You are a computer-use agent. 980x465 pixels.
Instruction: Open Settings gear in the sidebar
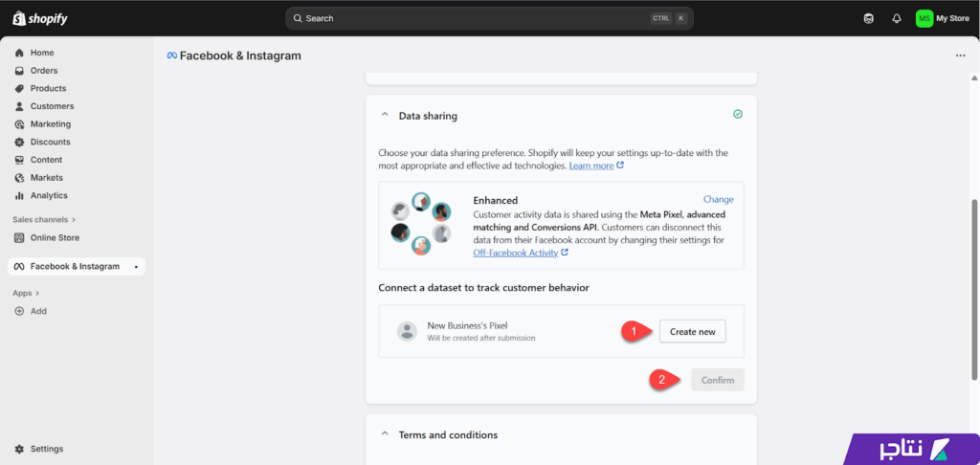tap(19, 449)
